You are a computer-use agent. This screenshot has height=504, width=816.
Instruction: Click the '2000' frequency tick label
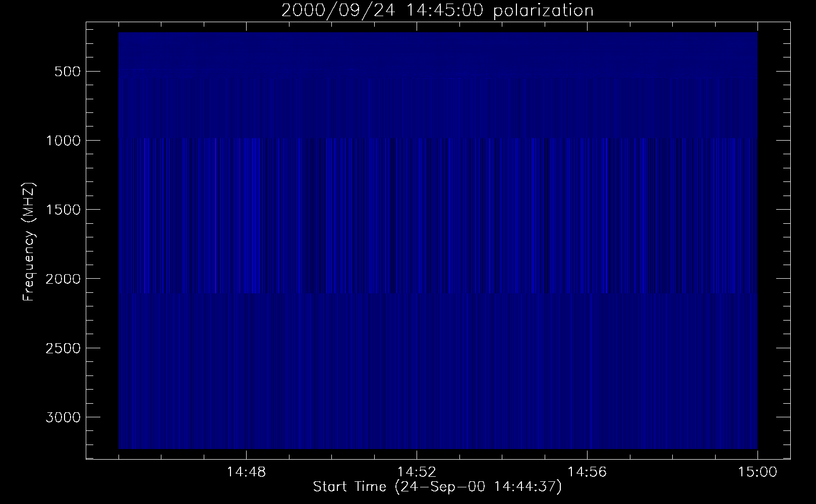click(x=63, y=279)
